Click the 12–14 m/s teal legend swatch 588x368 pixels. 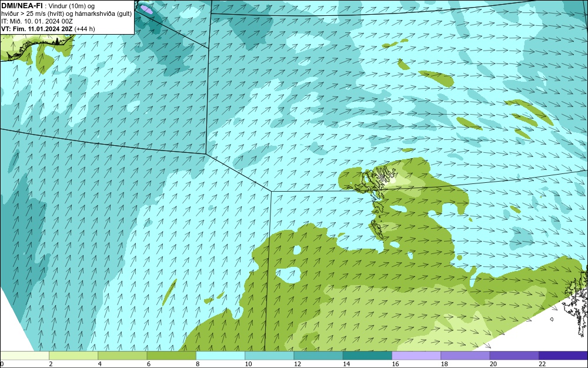[318, 355]
